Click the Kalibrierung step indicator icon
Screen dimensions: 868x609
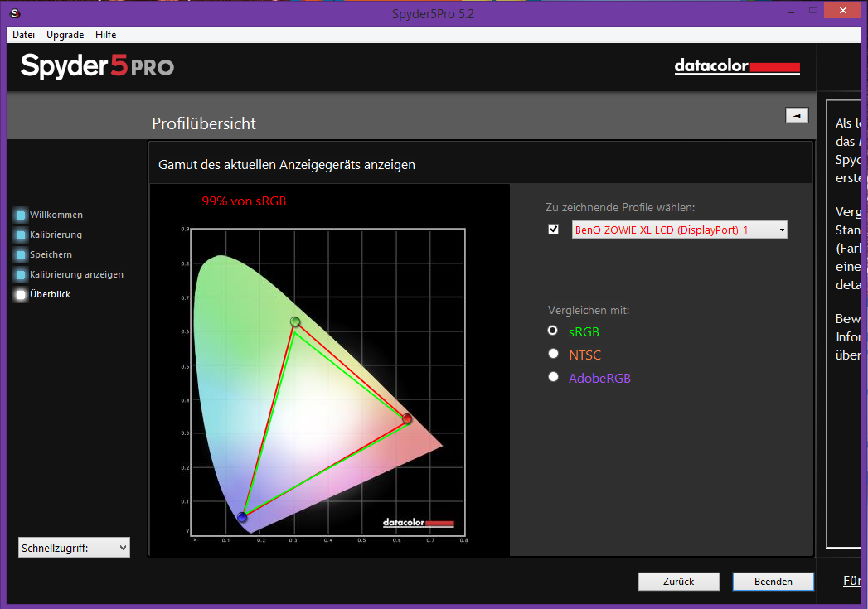coord(21,235)
